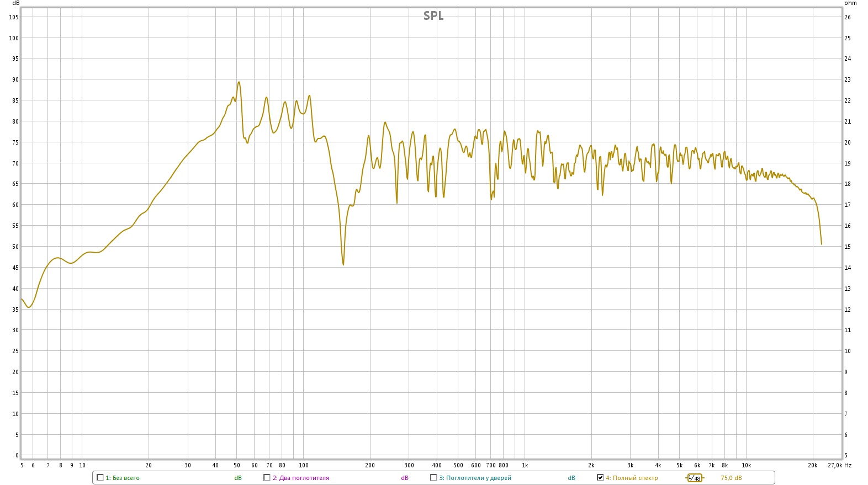The width and height of the screenshot is (868, 485).
Task: Click the deep curve dip near 150 Hz
Action: tap(343, 264)
